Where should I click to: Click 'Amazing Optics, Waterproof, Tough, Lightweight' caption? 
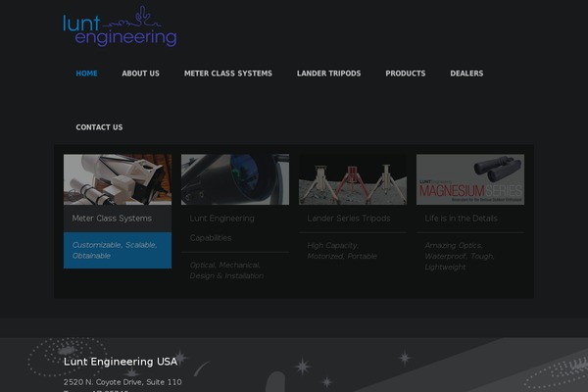[460, 256]
